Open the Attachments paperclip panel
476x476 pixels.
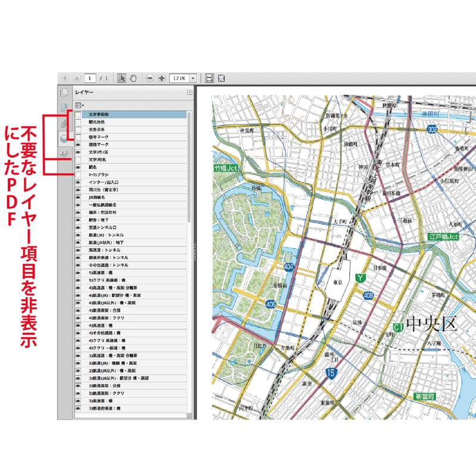64,123
